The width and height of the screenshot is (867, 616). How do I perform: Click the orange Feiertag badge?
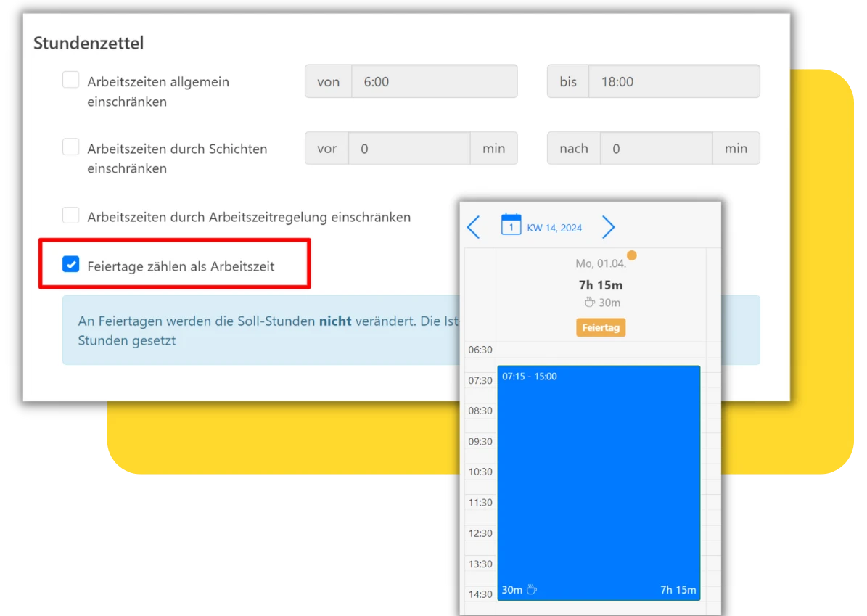click(601, 327)
